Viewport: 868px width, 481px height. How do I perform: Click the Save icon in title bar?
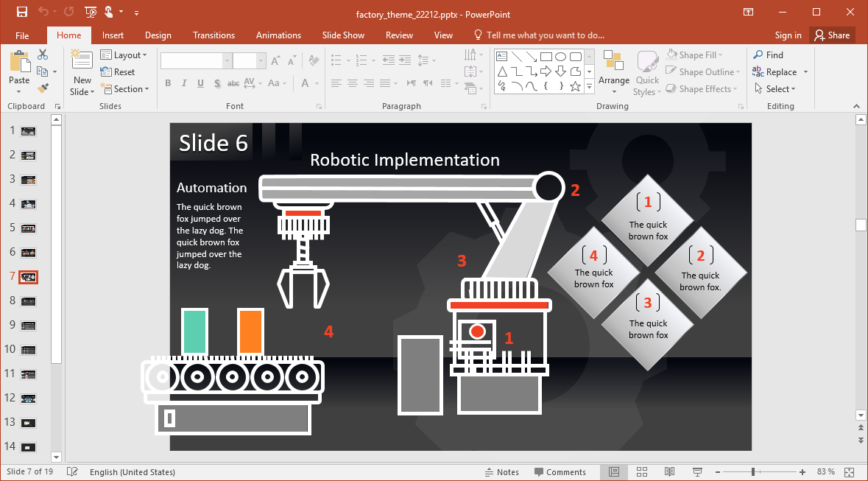pyautogui.click(x=22, y=12)
